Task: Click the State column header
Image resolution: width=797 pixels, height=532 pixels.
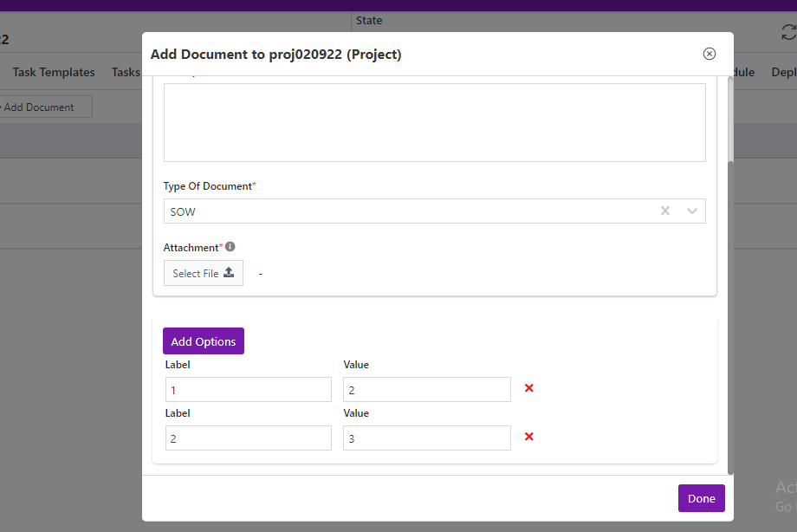Action: (x=369, y=20)
